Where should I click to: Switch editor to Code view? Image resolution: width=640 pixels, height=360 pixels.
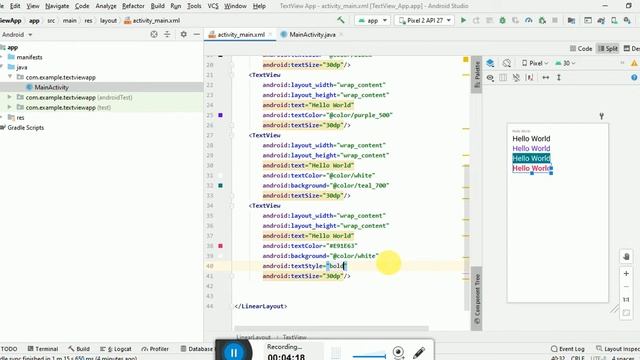coord(581,49)
